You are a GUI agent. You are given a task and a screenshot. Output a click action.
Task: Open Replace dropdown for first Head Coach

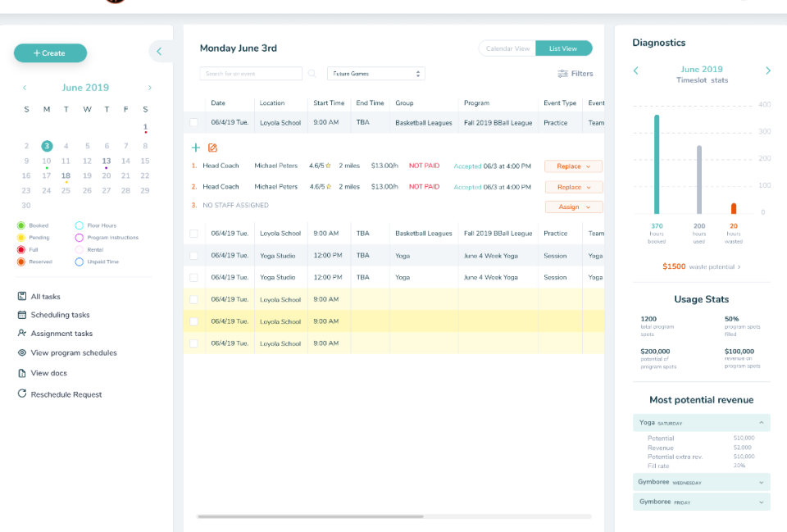(x=573, y=166)
